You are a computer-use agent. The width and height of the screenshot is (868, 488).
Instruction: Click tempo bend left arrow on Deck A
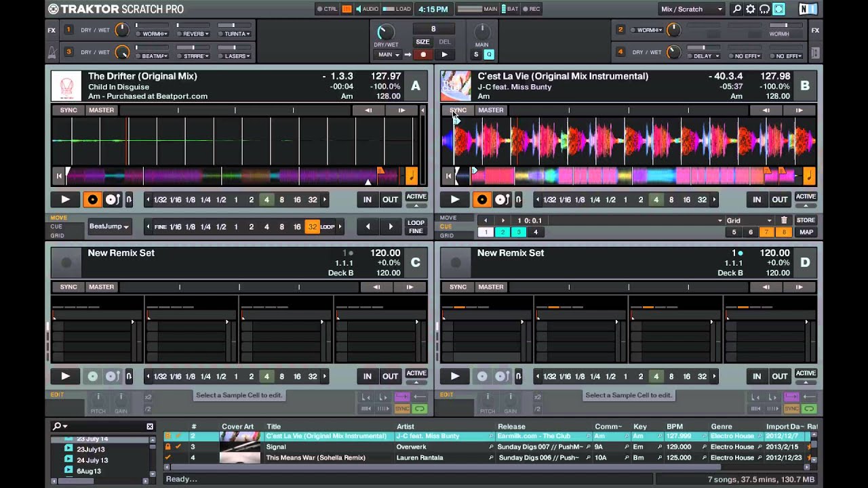(368, 110)
